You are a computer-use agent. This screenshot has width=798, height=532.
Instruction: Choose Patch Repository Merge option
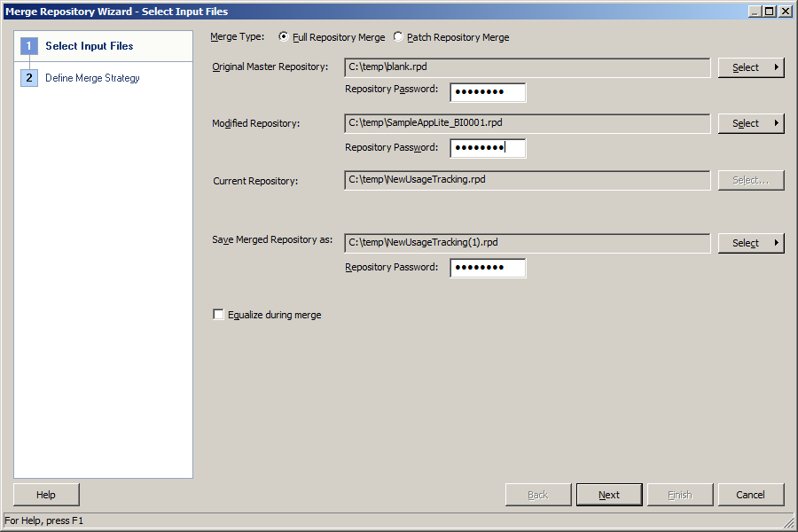coord(398,36)
